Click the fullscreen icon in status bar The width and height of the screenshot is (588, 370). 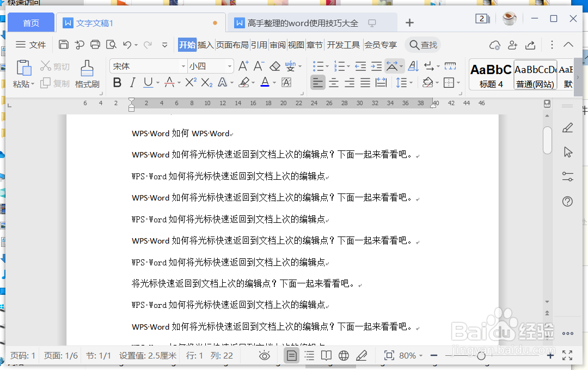pos(567,355)
